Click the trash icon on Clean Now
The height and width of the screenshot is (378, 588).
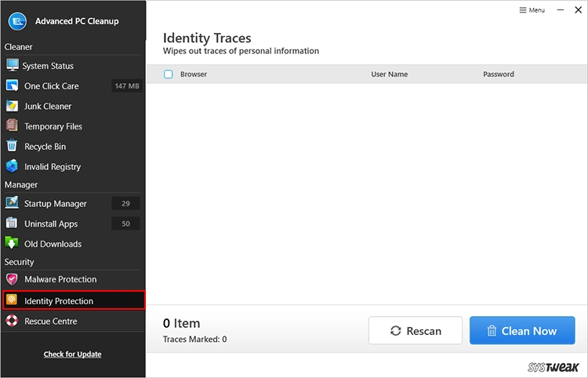click(x=492, y=331)
